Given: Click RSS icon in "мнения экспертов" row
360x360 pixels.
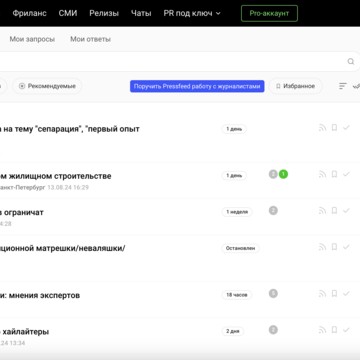Looking at the screenshot, I should click(322, 294).
